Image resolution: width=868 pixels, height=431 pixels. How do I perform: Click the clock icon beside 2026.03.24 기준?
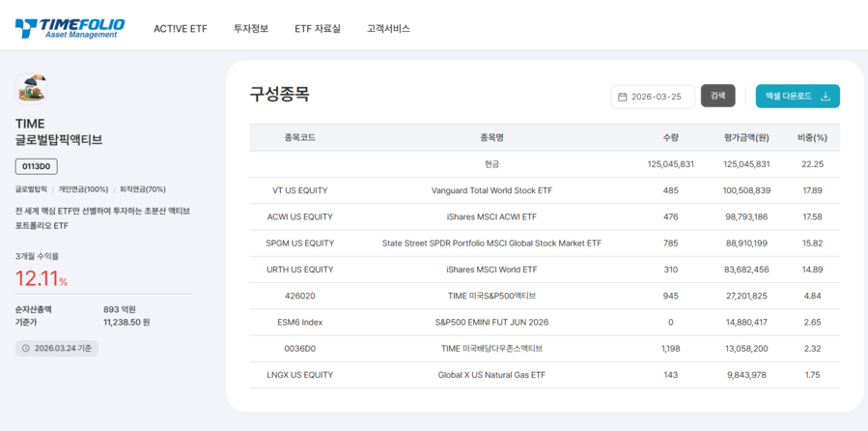tap(26, 349)
